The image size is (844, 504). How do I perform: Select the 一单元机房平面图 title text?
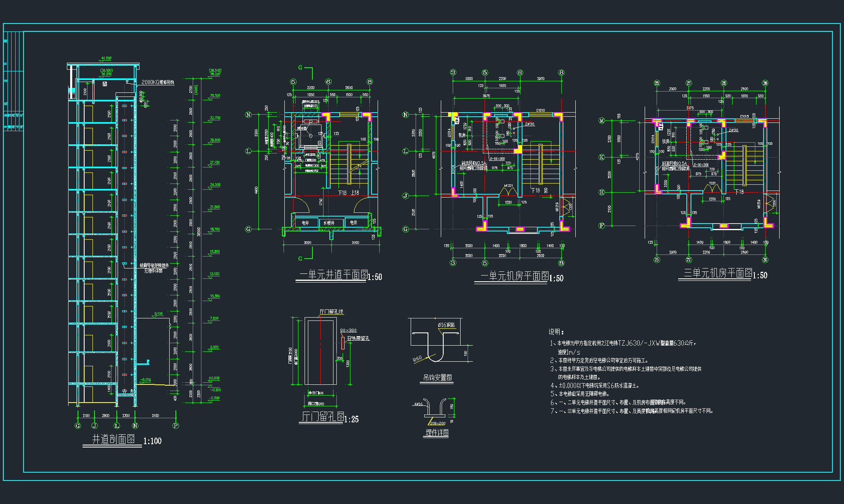point(515,276)
